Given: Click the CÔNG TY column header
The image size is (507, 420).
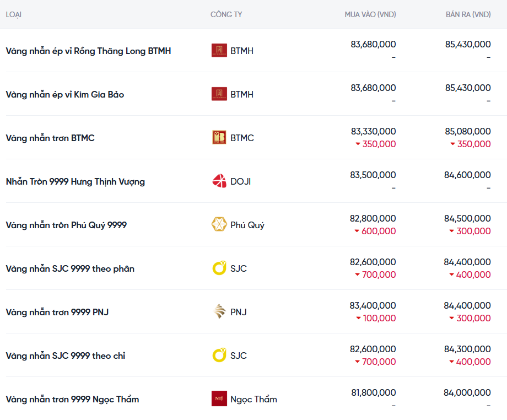Looking at the screenshot, I should (x=226, y=14).
